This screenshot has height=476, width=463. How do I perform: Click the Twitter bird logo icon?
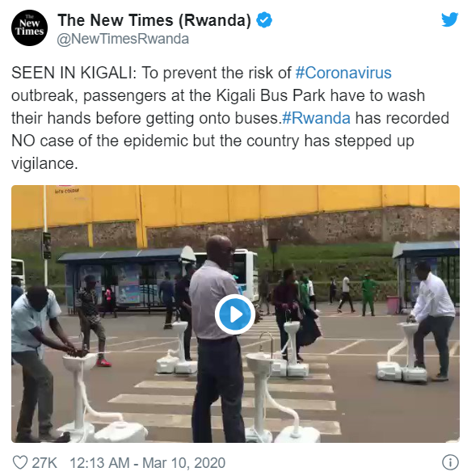click(449, 19)
